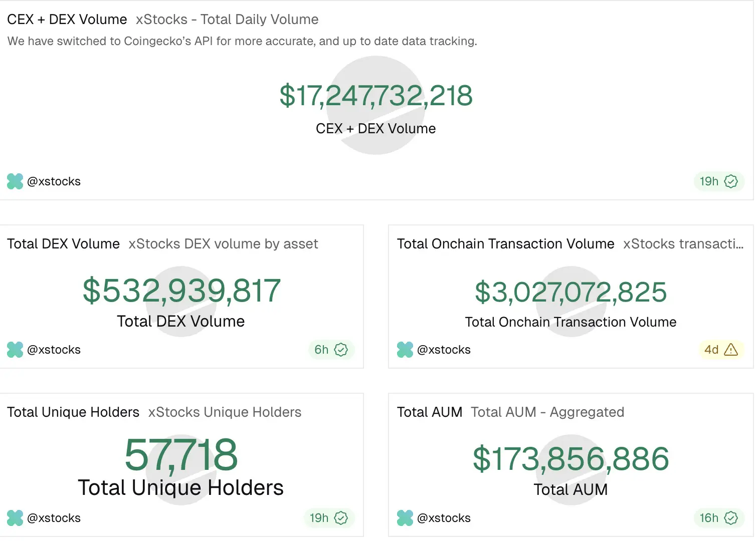Click the xStocks logo on the Total DEX Volume card
This screenshot has width=756, height=541.
(x=15, y=350)
